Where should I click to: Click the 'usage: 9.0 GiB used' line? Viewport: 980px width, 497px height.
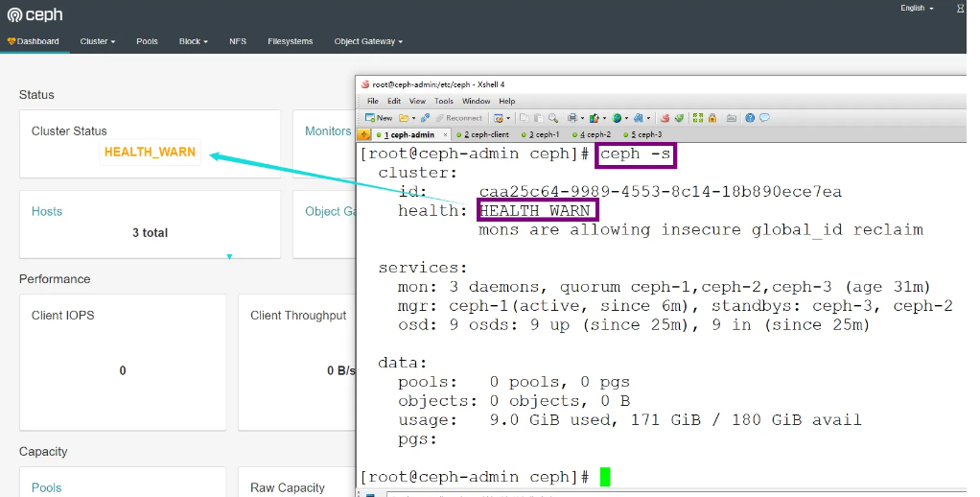[x=629, y=420]
